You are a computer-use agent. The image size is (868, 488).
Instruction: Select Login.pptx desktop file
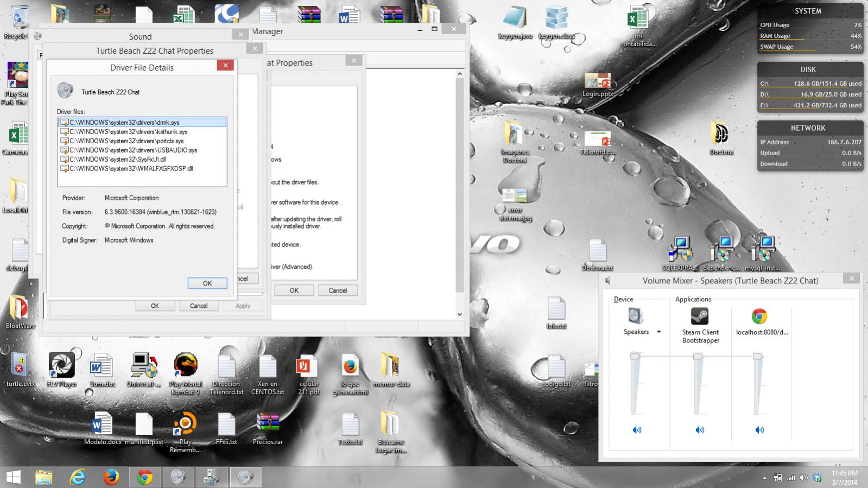[x=598, y=85]
